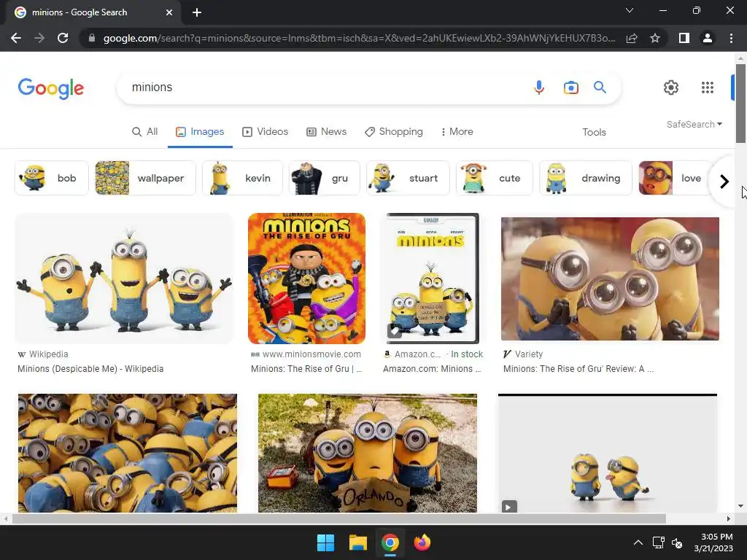Open the two small minions video thumbnail
The height and width of the screenshot is (560, 747).
coord(608,453)
